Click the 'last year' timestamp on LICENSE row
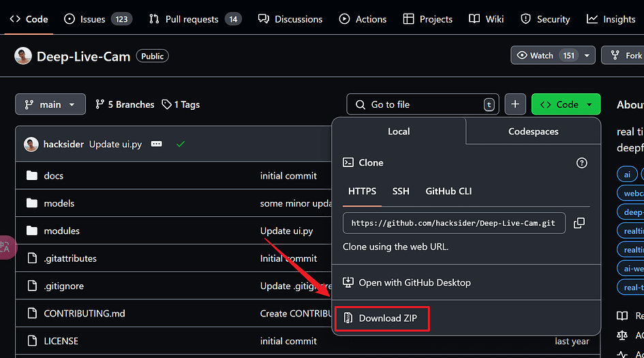 572,341
